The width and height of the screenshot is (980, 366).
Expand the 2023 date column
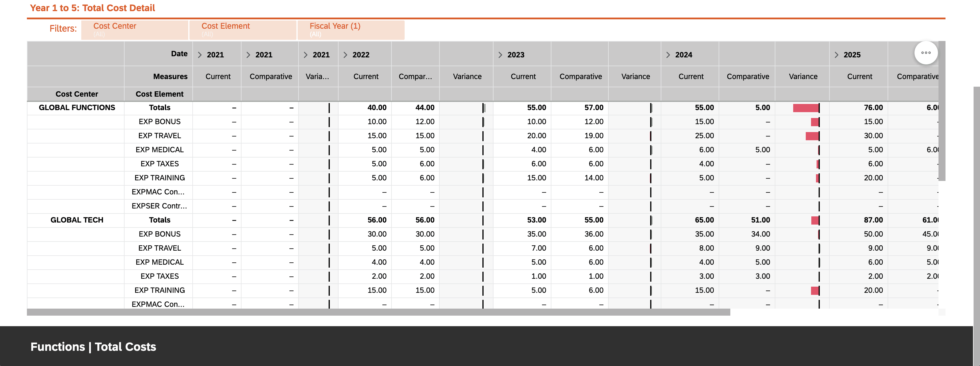pyautogui.click(x=500, y=55)
